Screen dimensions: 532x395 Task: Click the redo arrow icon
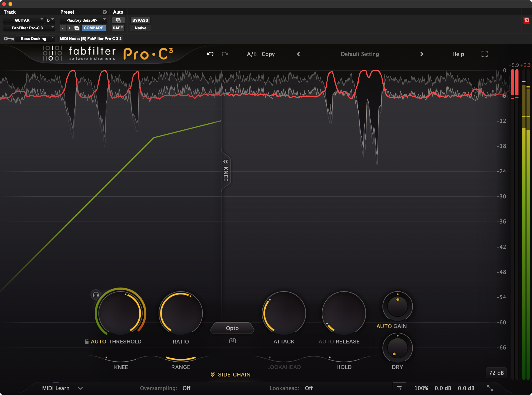point(225,54)
